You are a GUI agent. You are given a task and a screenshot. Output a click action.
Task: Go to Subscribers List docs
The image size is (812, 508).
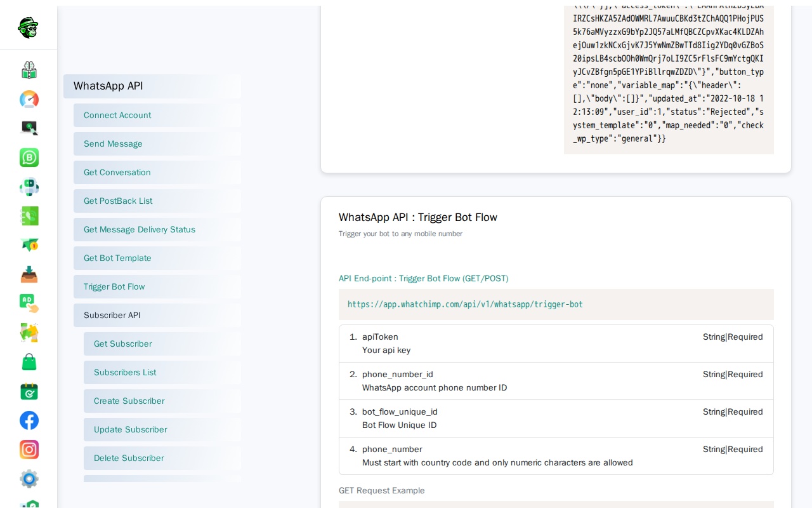click(162, 373)
